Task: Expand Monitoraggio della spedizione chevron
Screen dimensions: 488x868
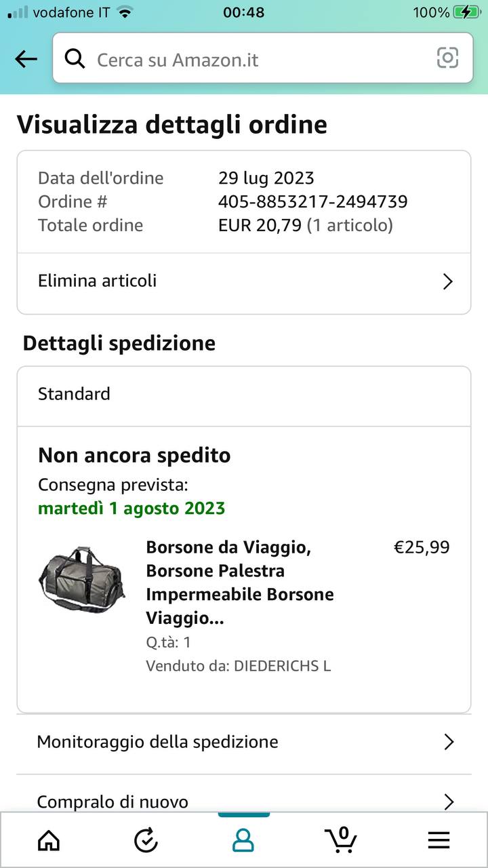Action: pos(448,742)
